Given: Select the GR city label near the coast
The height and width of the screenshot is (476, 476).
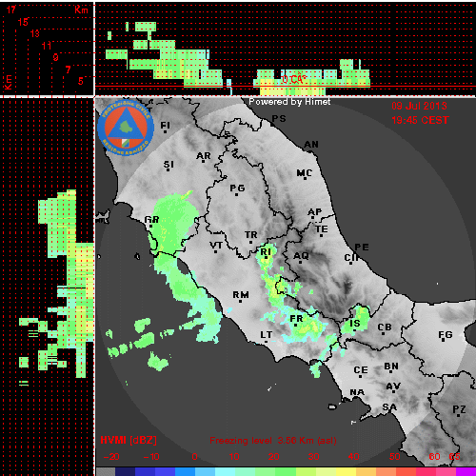Looking at the screenshot, I should (x=151, y=220).
